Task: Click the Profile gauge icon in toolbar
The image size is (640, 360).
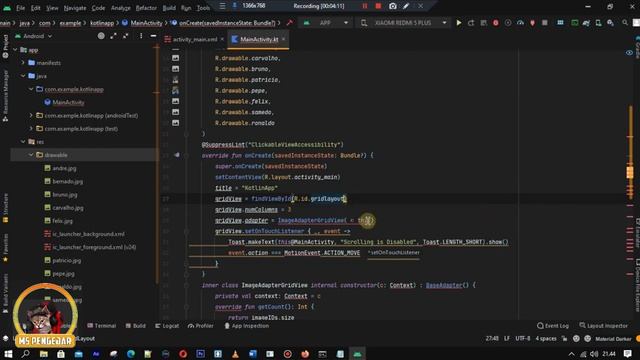Action: coord(520,23)
